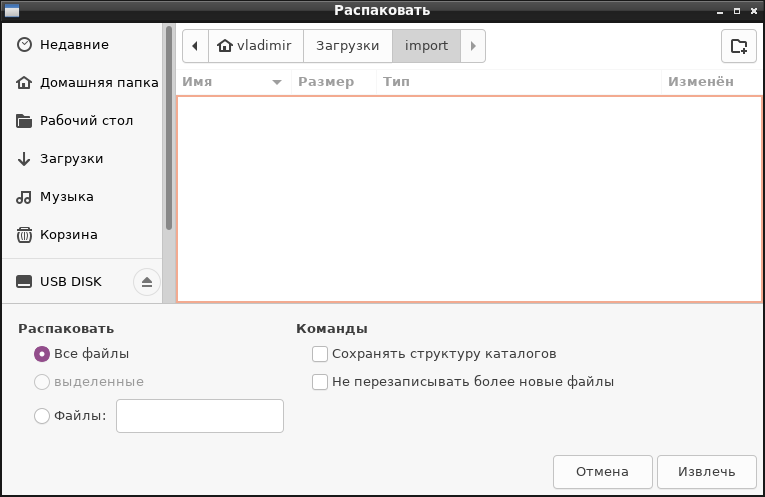The image size is (765, 497).
Task: Open window menu icon in title bar
Action: [x=12, y=11]
